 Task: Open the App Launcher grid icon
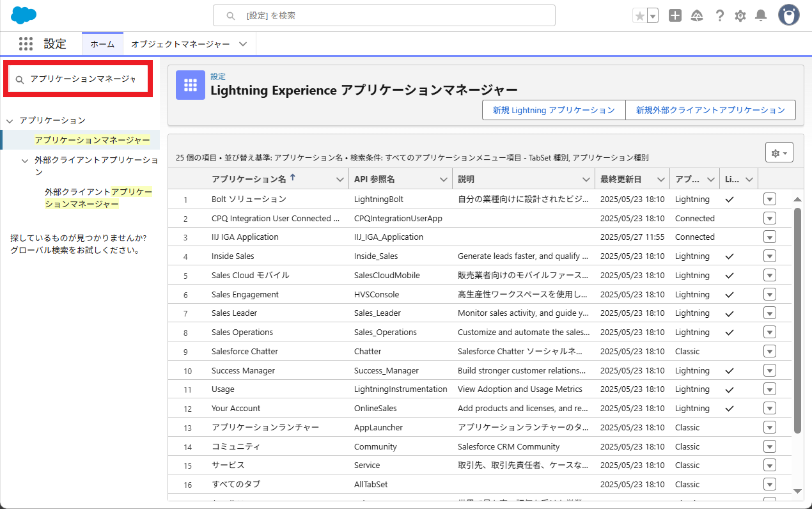(26, 43)
